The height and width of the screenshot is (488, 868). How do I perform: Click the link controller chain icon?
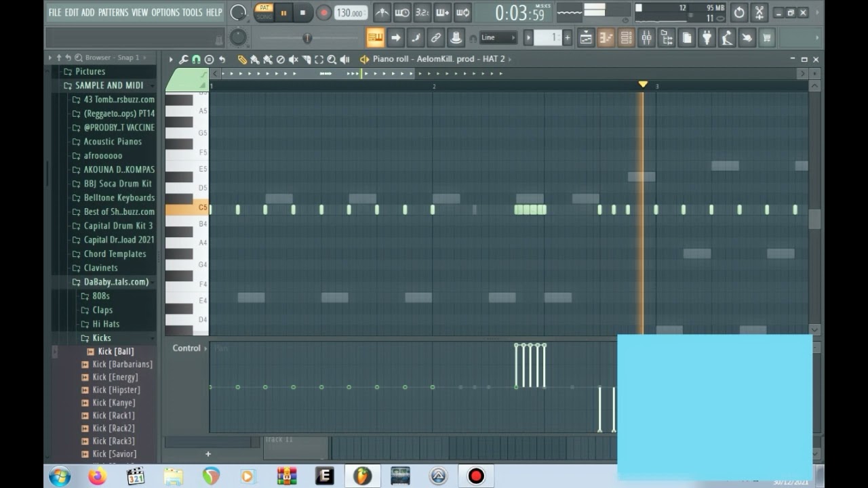point(436,38)
